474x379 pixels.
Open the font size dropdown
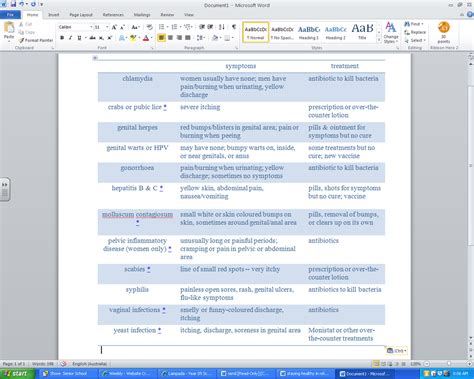click(x=101, y=27)
